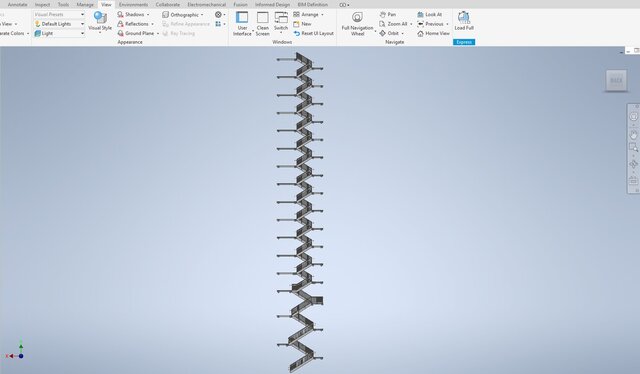Switch to the Tools ribbon tab

[x=63, y=4]
